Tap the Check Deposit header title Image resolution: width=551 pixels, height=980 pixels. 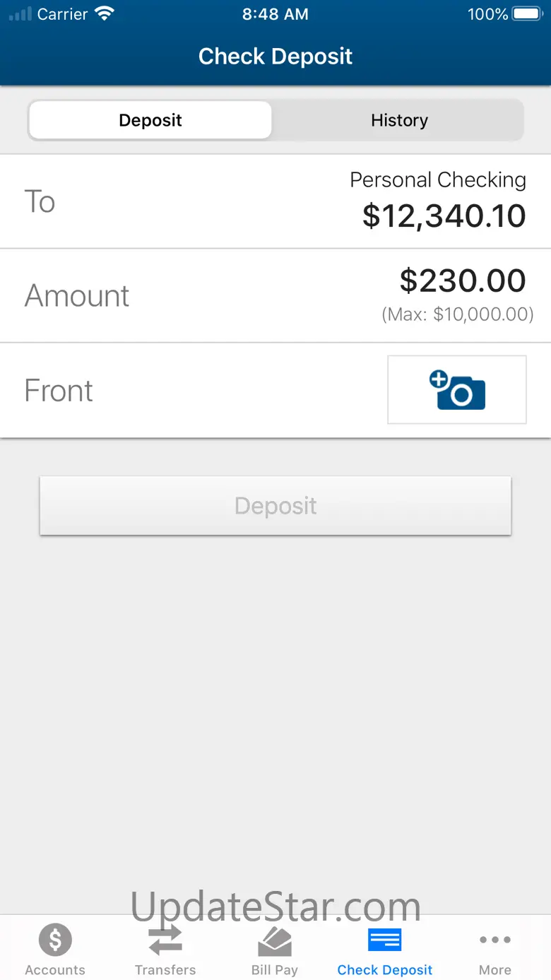275,57
